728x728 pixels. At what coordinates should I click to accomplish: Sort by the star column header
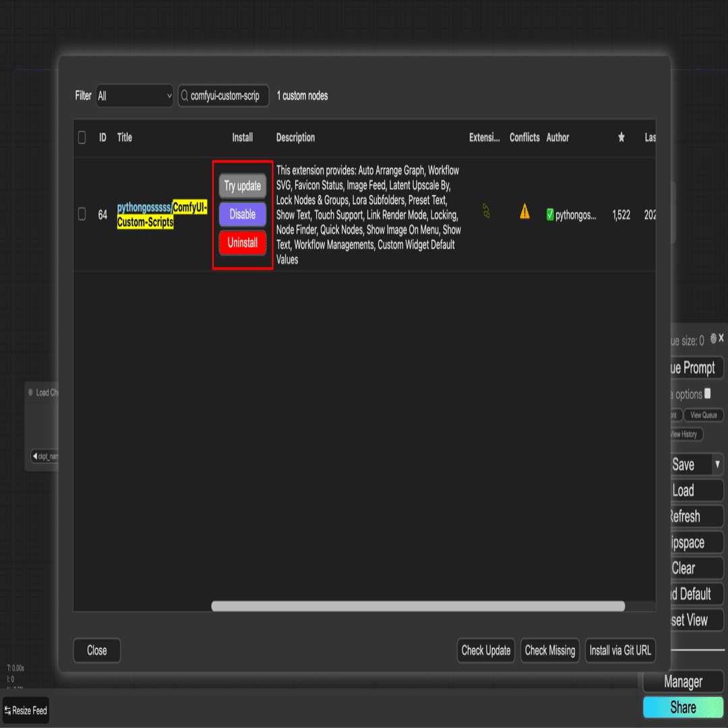point(621,137)
